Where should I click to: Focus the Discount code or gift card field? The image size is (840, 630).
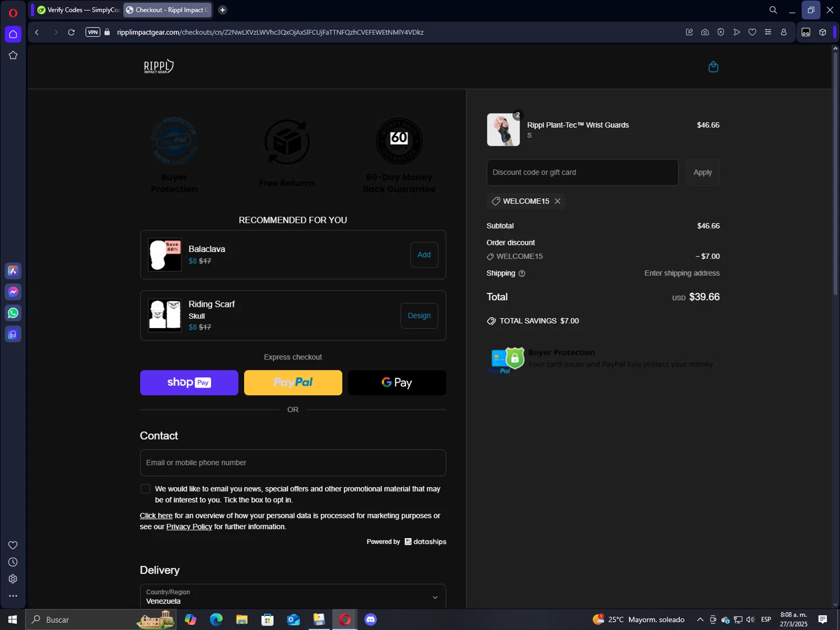(x=582, y=172)
